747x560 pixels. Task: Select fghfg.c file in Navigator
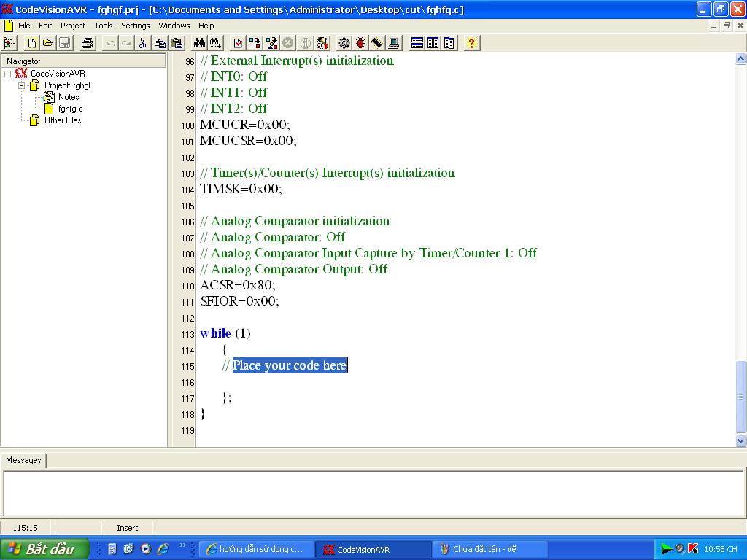71,109
